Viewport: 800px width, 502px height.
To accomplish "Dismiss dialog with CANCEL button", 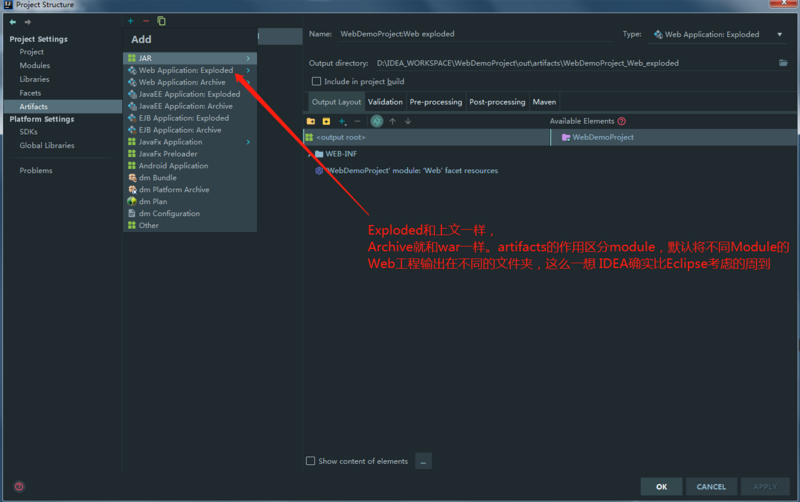I will (711, 487).
